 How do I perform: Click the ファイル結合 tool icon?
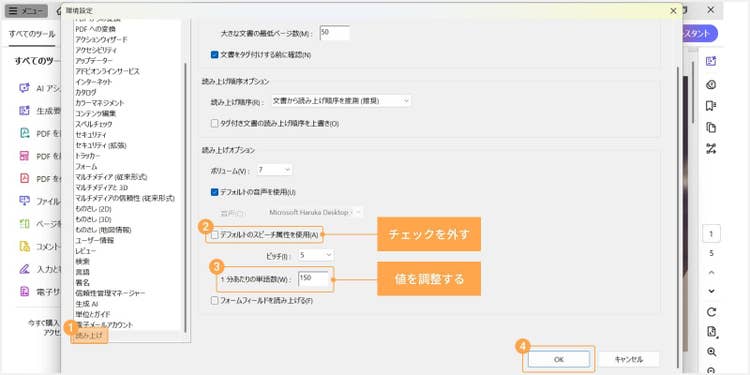pos(24,201)
